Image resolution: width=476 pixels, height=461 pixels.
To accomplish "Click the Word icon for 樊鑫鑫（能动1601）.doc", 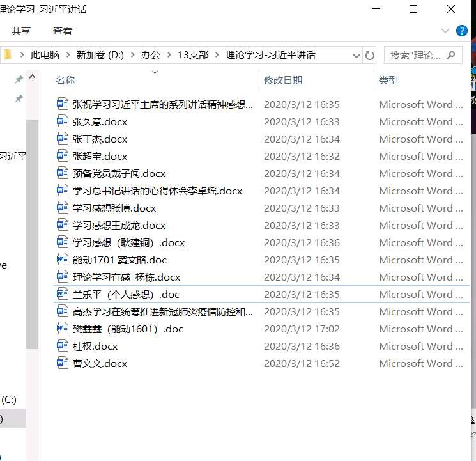I will [x=62, y=329].
